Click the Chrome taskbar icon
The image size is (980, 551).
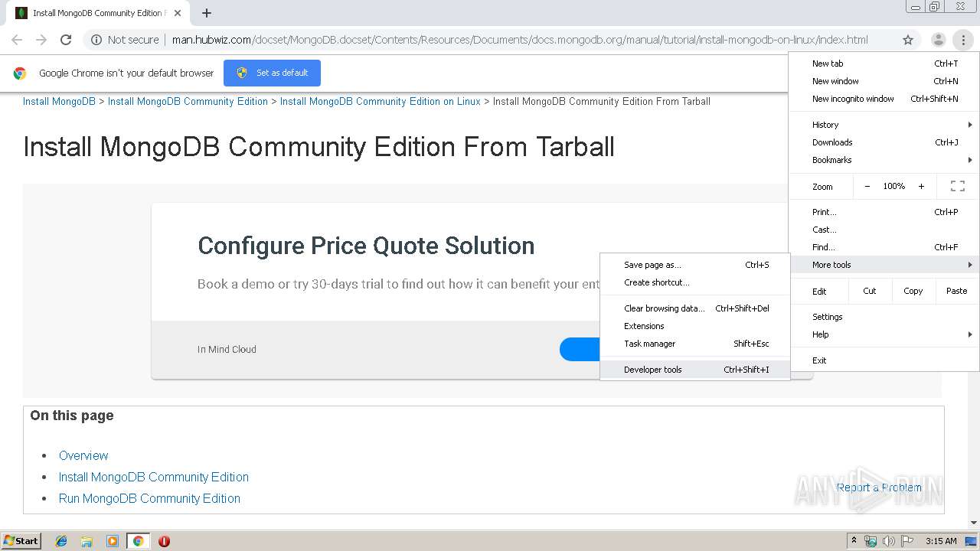[x=138, y=541]
